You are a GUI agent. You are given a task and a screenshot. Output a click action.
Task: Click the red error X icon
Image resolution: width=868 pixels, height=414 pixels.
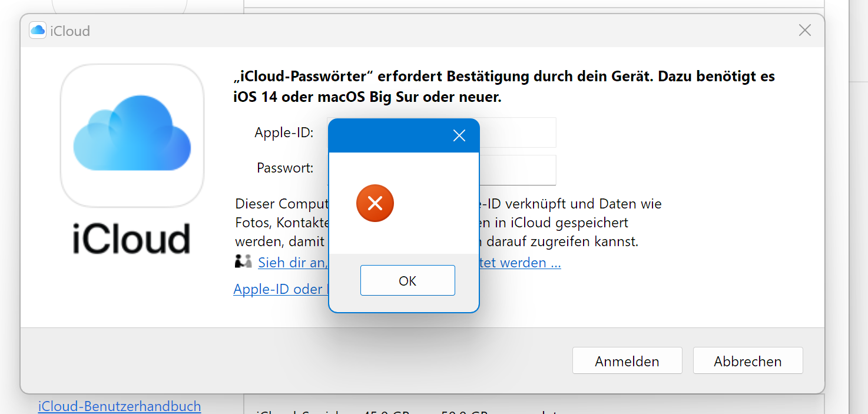click(x=375, y=203)
